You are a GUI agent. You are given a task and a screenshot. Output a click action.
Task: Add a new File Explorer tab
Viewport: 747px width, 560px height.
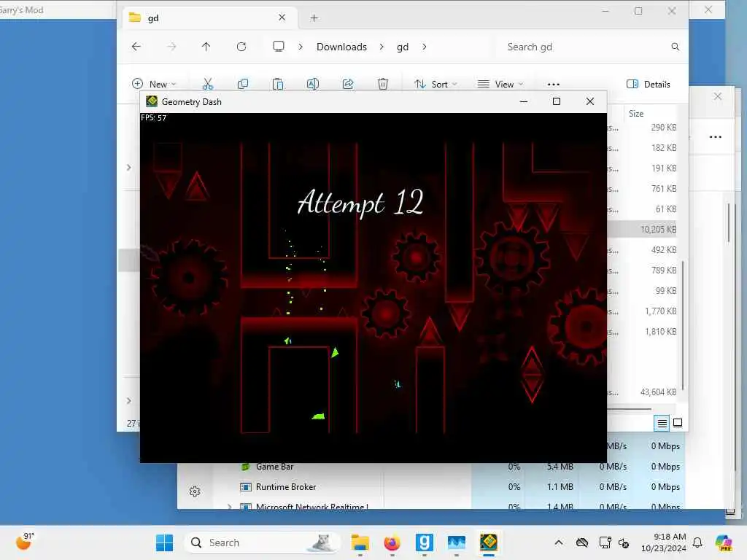click(x=314, y=18)
